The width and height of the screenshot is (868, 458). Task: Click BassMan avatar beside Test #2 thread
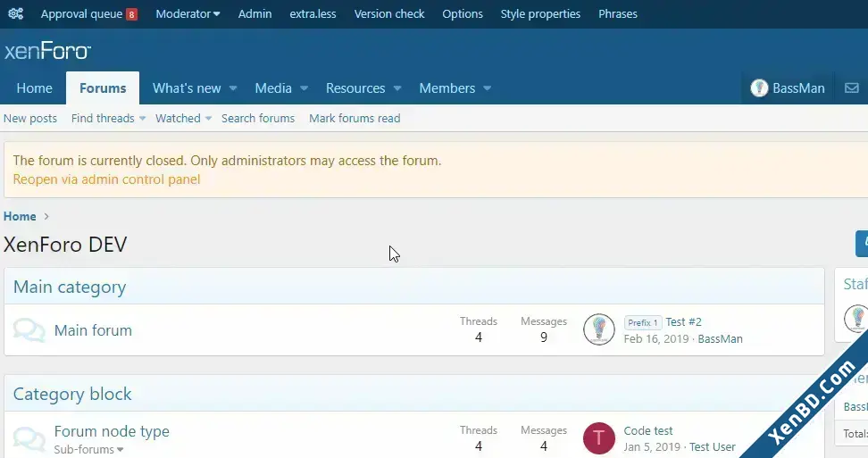click(x=599, y=329)
